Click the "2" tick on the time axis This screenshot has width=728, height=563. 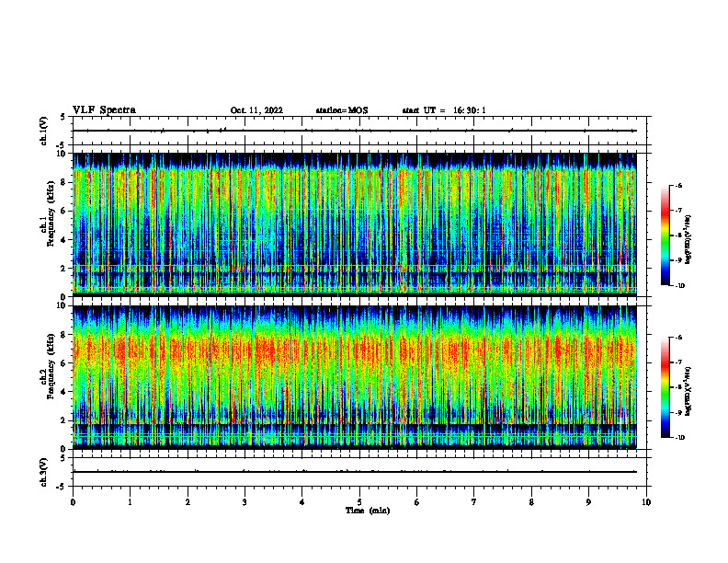pyautogui.click(x=188, y=502)
